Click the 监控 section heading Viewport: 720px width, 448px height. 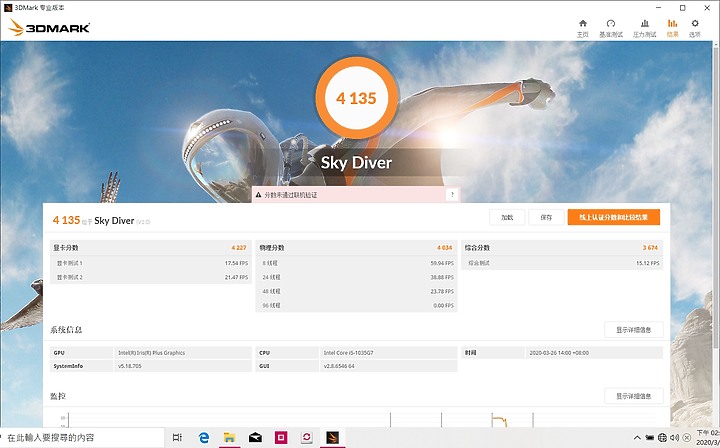[x=58, y=396]
